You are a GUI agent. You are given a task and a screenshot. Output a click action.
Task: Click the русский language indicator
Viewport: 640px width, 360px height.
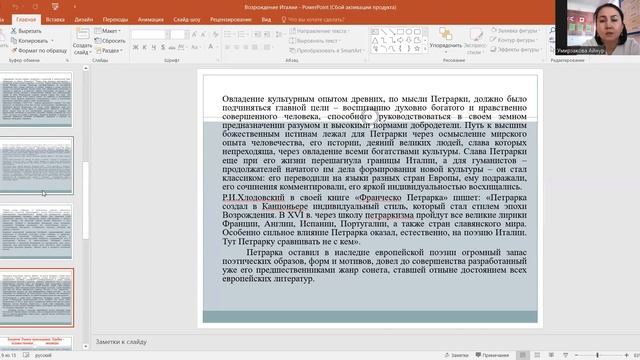(43, 356)
